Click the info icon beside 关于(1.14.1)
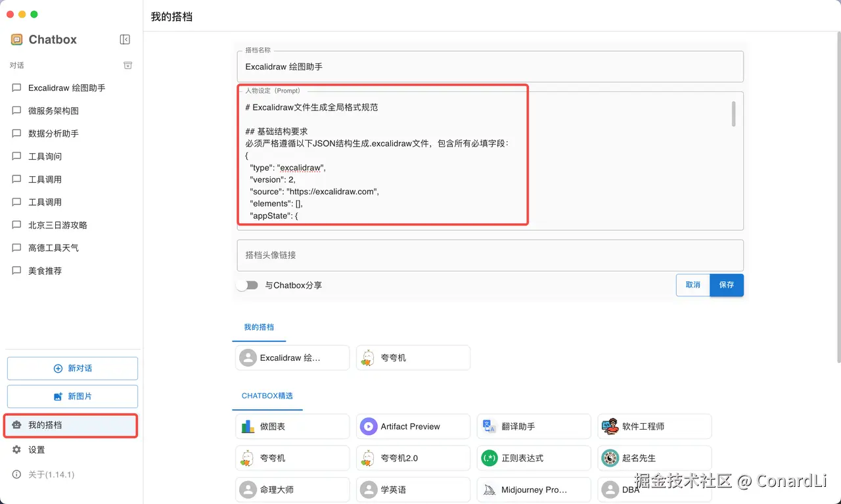 coord(17,474)
